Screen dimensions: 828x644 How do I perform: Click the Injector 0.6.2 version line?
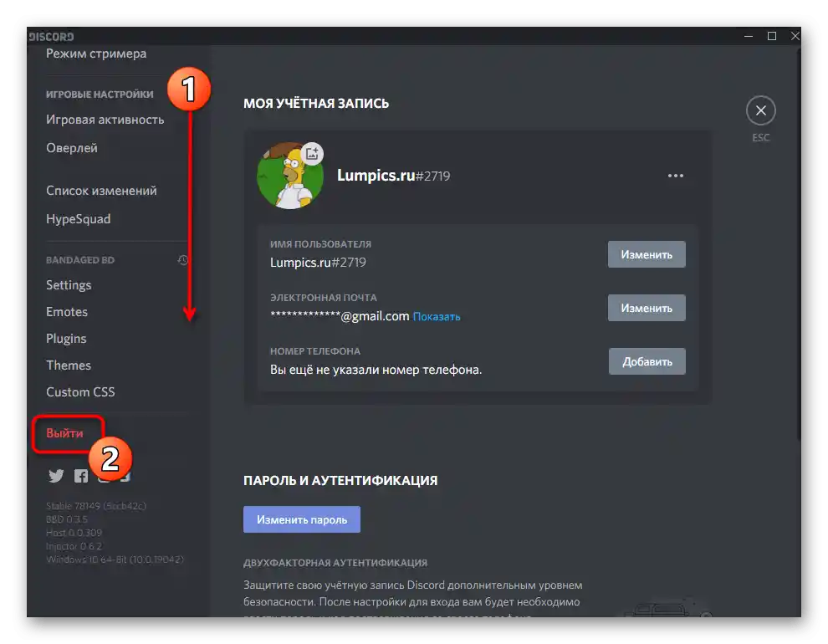click(x=74, y=546)
